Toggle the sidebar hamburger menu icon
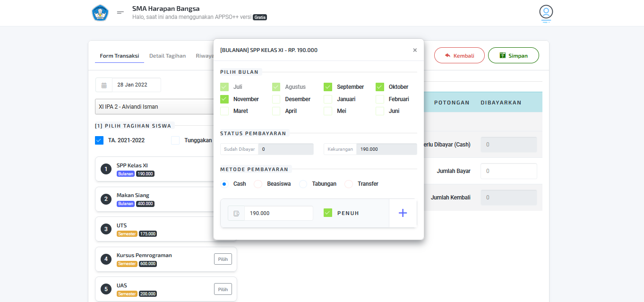The image size is (644, 302). click(120, 13)
